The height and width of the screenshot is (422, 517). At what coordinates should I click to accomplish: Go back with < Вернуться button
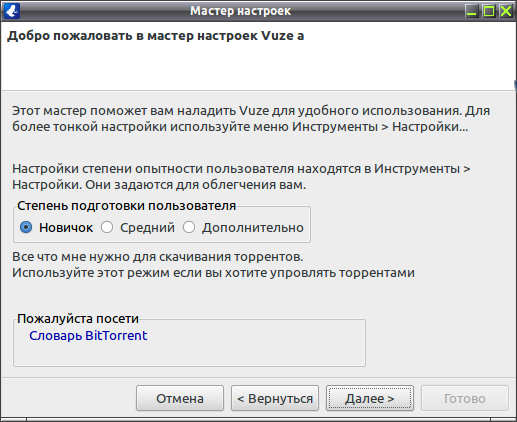275,398
